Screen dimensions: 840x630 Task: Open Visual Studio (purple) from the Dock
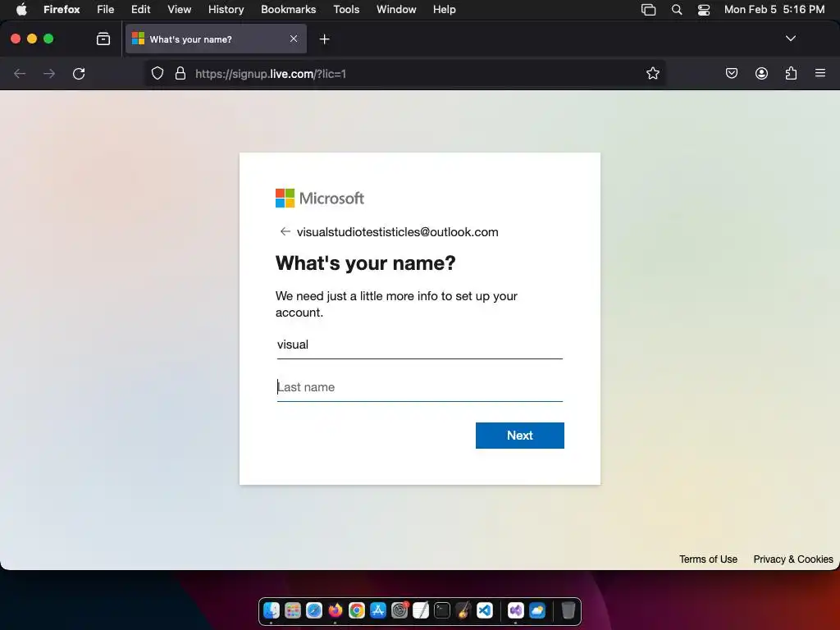(x=515, y=610)
